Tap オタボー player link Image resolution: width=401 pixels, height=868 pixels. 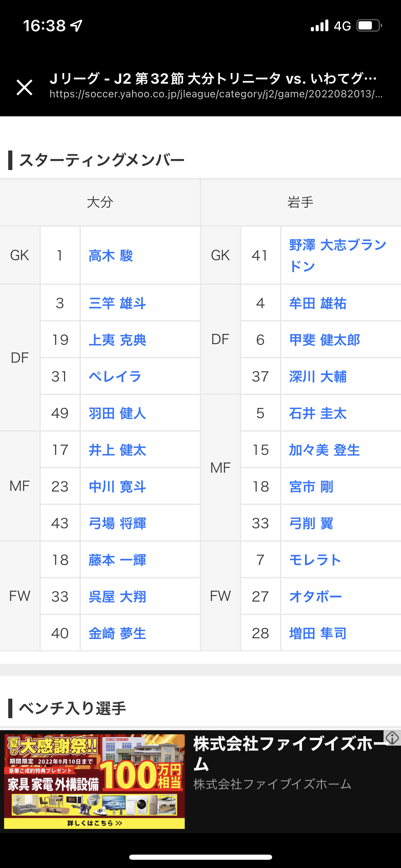pyautogui.click(x=315, y=597)
